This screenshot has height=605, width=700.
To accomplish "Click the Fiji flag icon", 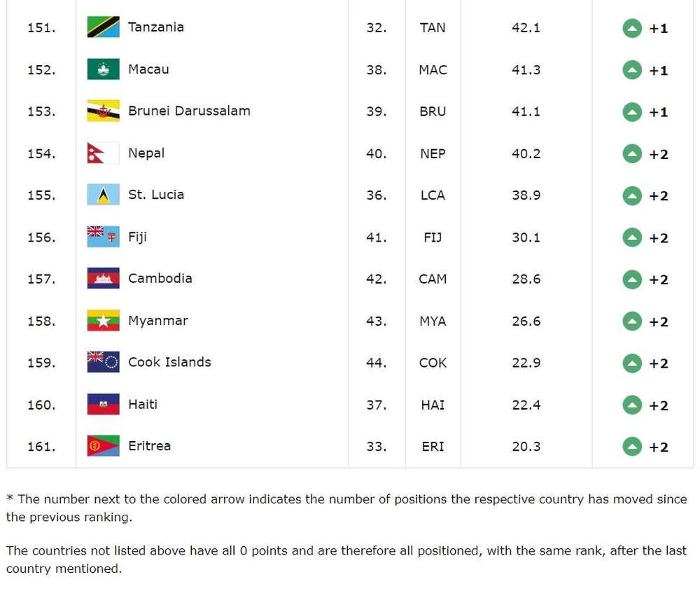I will (x=103, y=237).
